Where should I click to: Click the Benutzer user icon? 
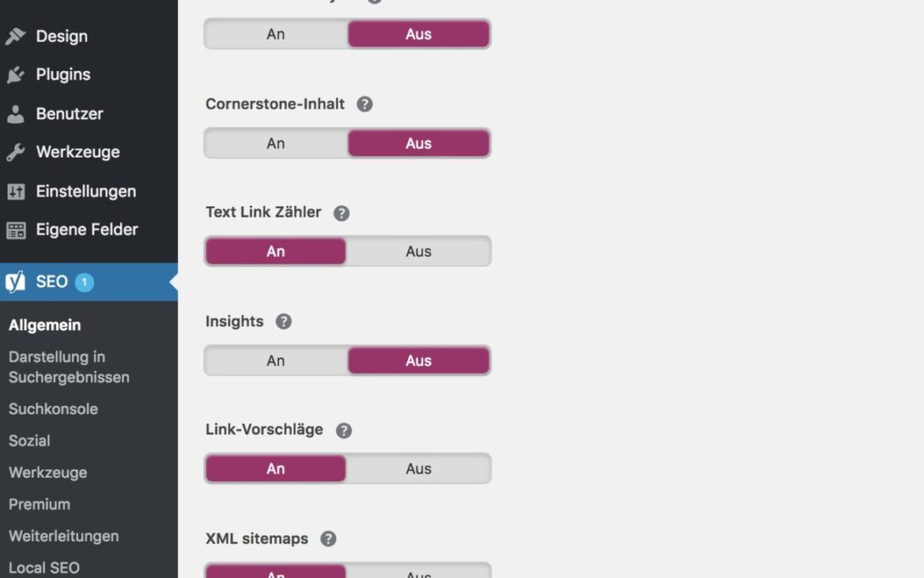pyautogui.click(x=15, y=114)
